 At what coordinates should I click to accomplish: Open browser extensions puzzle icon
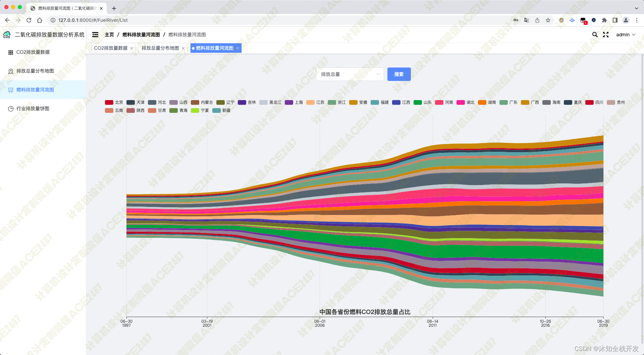[x=604, y=20]
